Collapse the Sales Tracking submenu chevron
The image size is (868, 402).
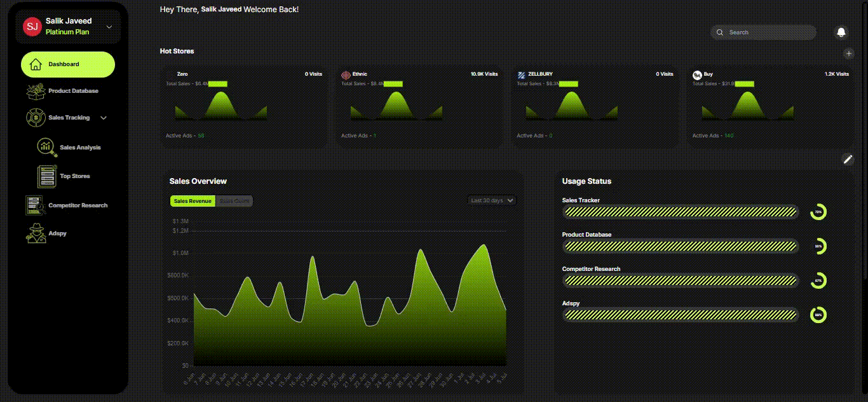(x=104, y=118)
